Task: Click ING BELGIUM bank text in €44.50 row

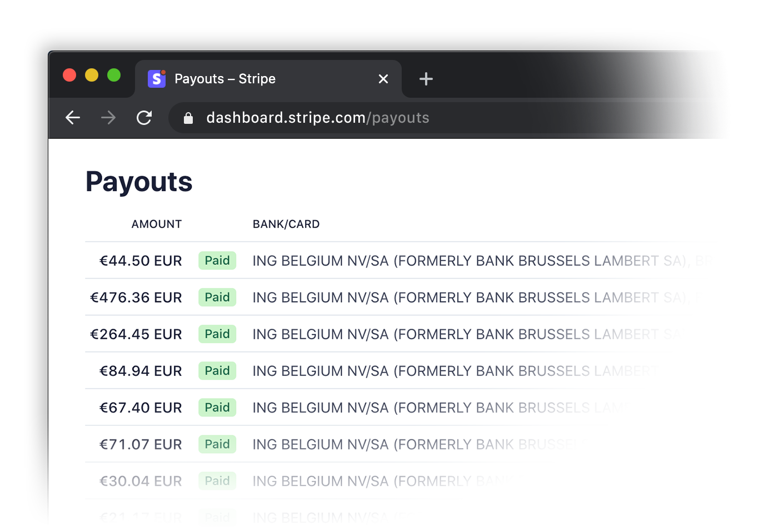Action: (x=481, y=260)
